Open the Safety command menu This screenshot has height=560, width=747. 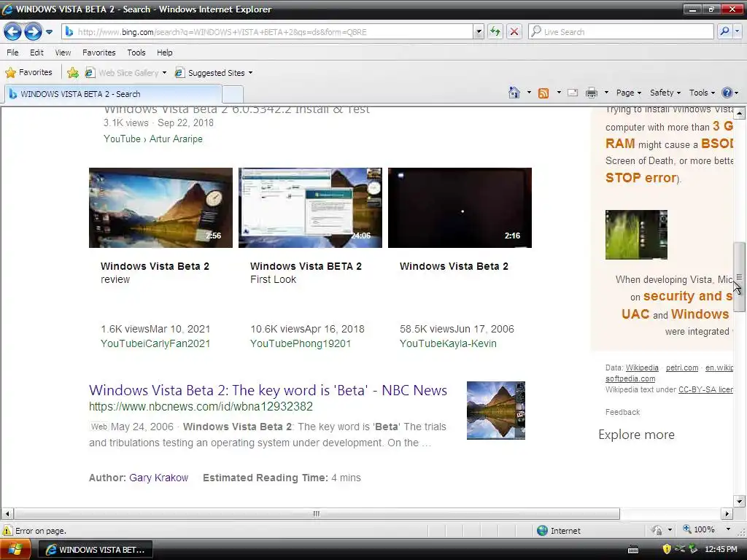tap(665, 93)
